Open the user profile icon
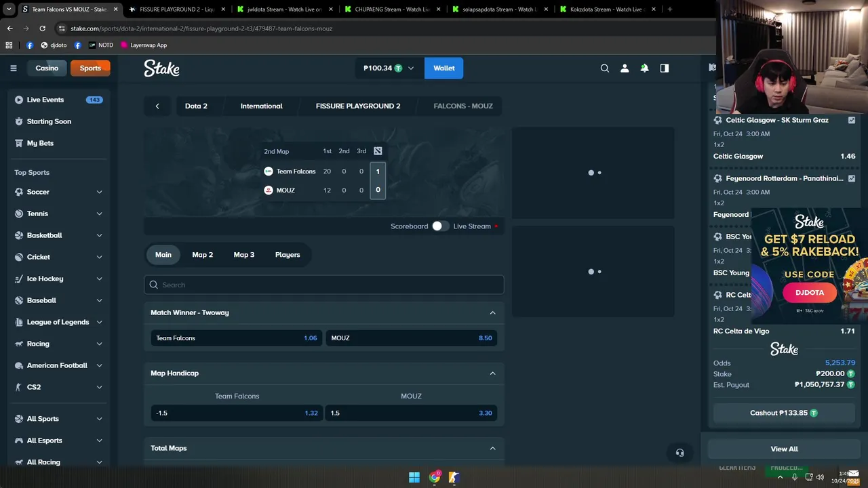The height and width of the screenshot is (488, 868). point(625,68)
